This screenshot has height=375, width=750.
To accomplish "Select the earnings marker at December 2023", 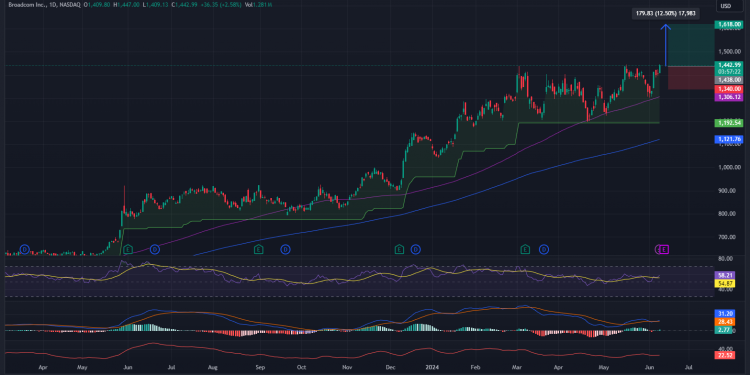I will (x=399, y=249).
